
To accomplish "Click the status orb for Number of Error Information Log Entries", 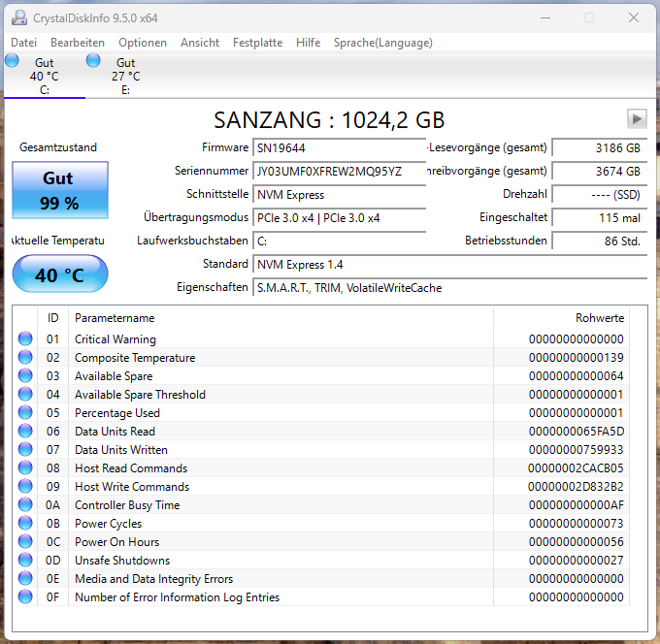I will pyautogui.click(x=25, y=596).
